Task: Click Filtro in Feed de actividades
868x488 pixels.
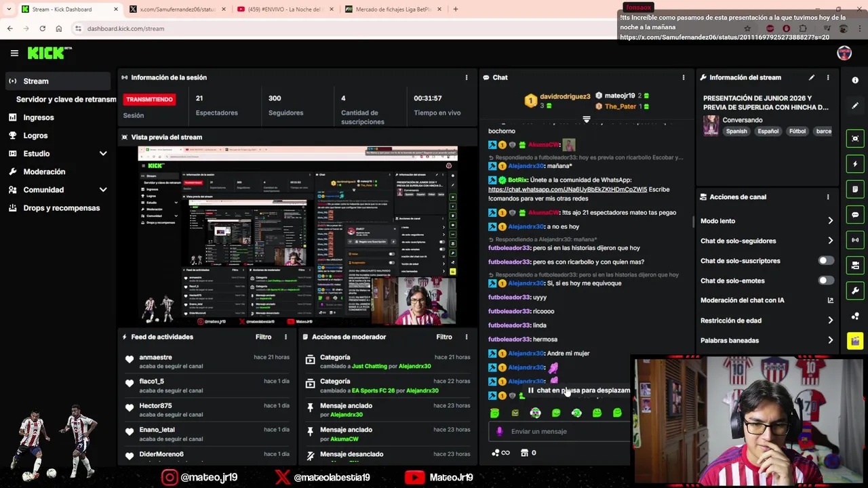Action: pos(263,337)
